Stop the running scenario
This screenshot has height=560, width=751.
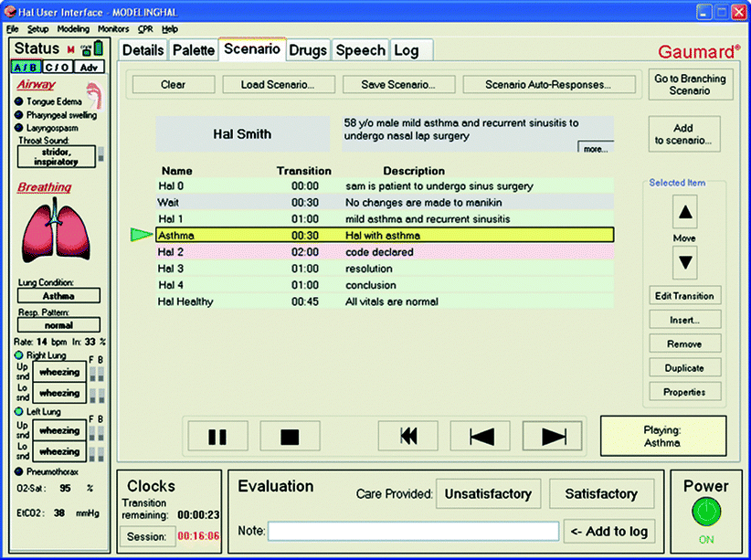tap(290, 437)
